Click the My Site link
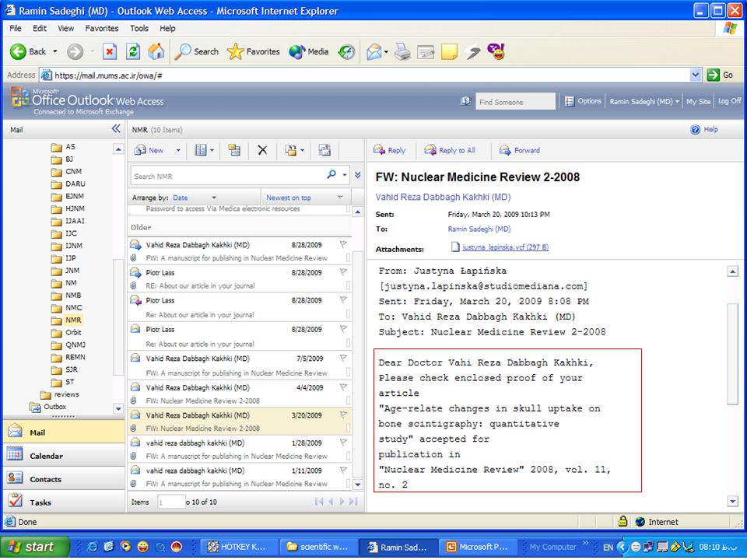The width and height of the screenshot is (747, 560). [698, 101]
